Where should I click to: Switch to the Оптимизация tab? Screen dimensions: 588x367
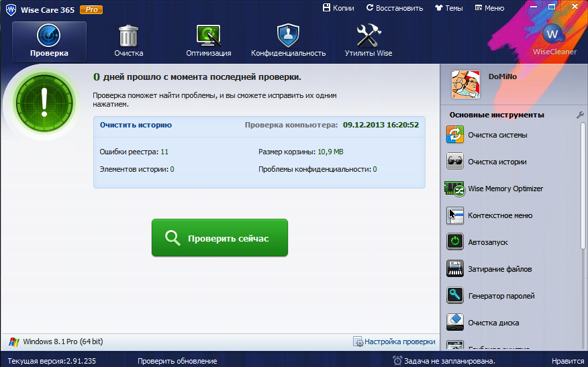point(209,41)
